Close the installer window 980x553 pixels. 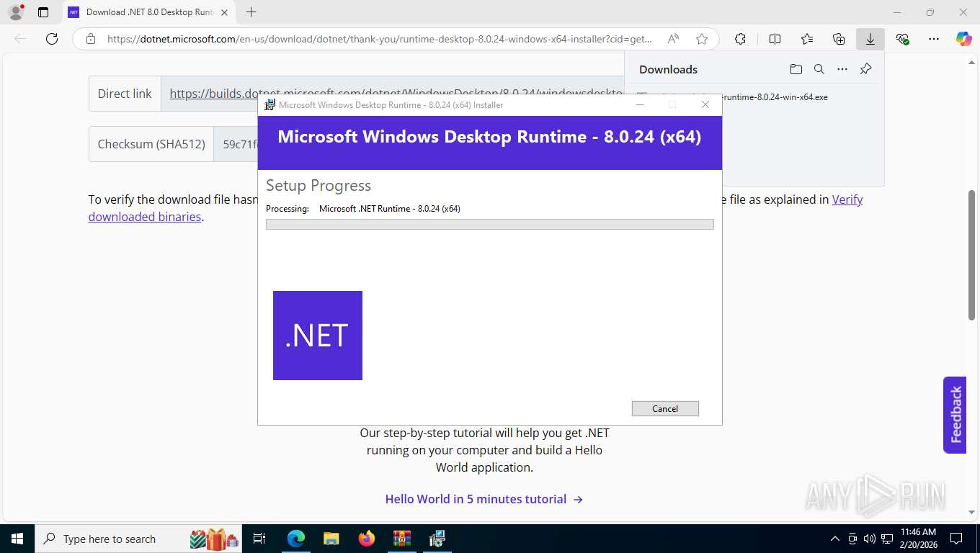pyautogui.click(x=705, y=105)
